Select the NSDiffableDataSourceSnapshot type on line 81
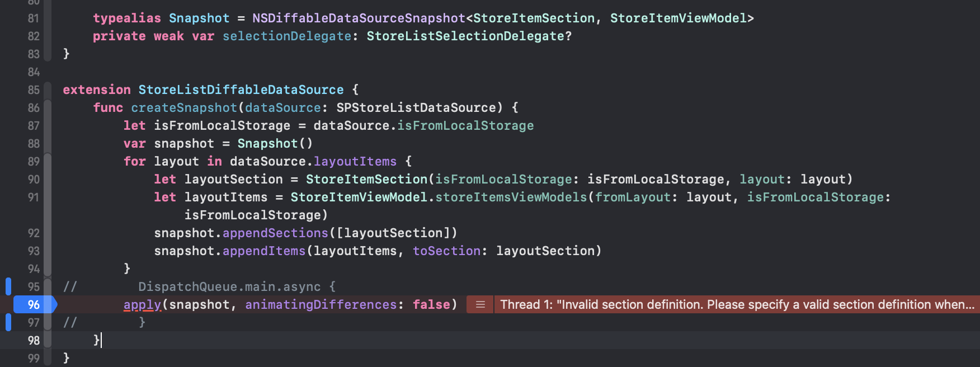 click(x=359, y=18)
